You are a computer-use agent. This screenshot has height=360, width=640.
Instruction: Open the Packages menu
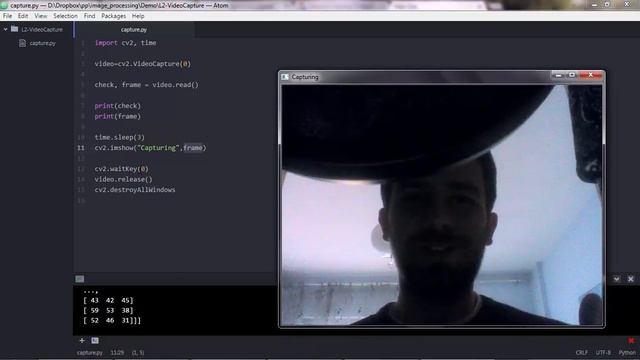113,16
